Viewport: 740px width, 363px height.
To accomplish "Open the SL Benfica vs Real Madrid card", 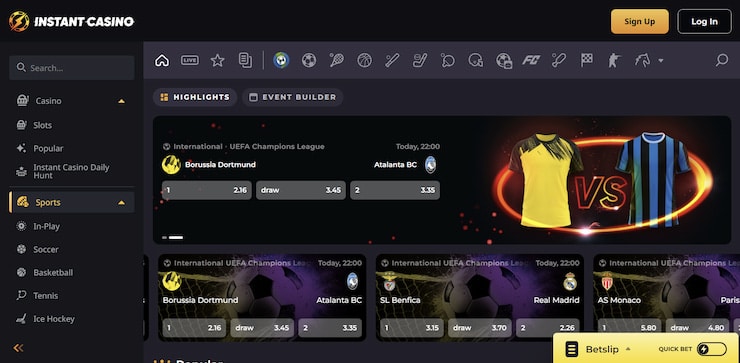I will [x=479, y=297].
